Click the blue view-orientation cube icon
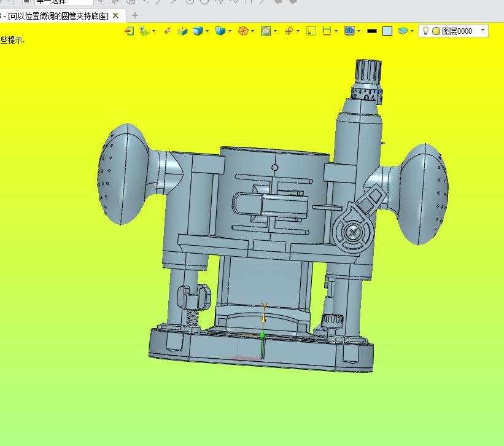 [220, 31]
